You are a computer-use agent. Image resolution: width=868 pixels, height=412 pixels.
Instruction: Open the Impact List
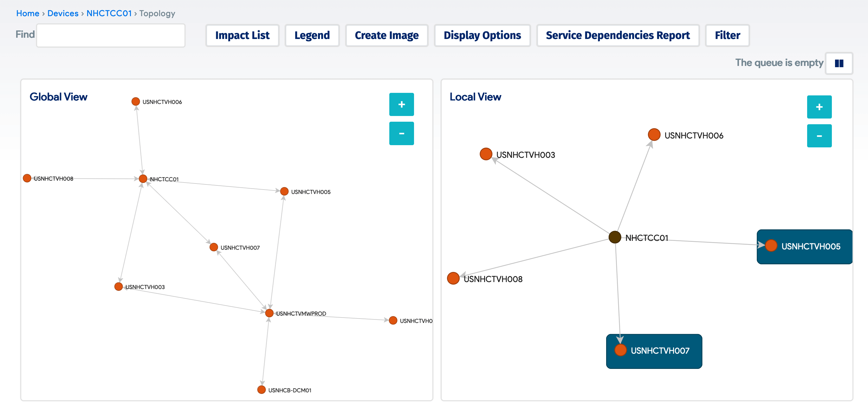pyautogui.click(x=242, y=35)
